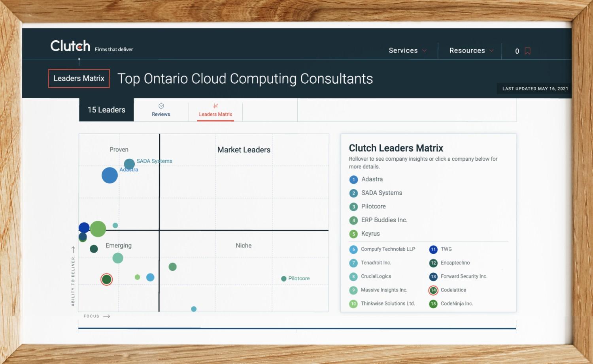The height and width of the screenshot is (364, 593).
Task: Click CodeNinja Inc. list entry
Action: click(x=457, y=304)
